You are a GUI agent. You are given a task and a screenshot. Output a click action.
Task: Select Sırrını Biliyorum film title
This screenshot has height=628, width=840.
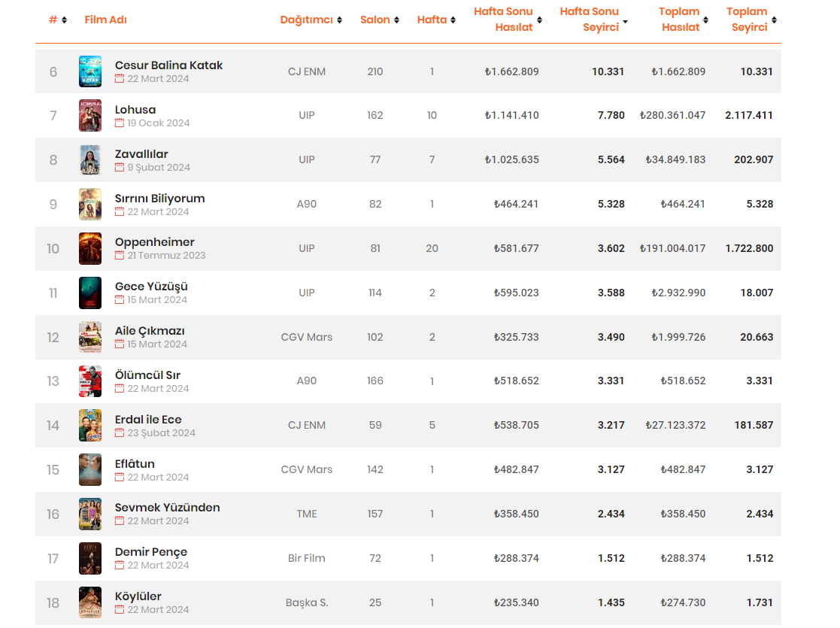[159, 199]
